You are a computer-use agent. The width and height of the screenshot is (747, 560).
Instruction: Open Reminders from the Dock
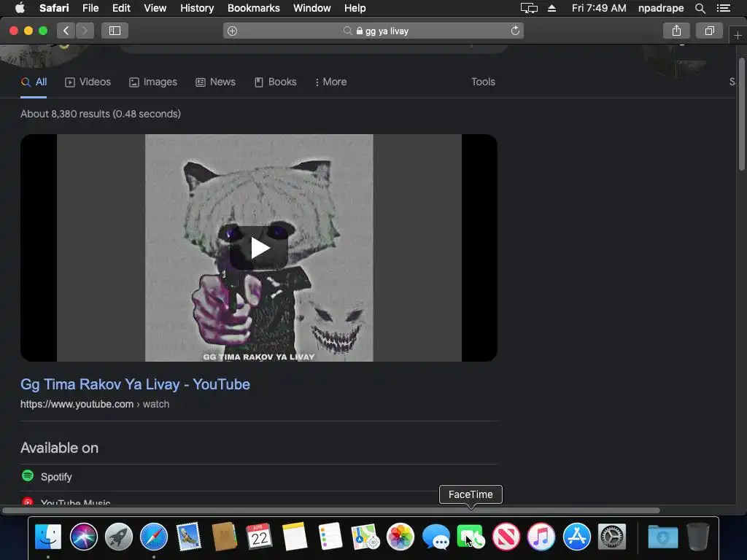[x=330, y=537]
